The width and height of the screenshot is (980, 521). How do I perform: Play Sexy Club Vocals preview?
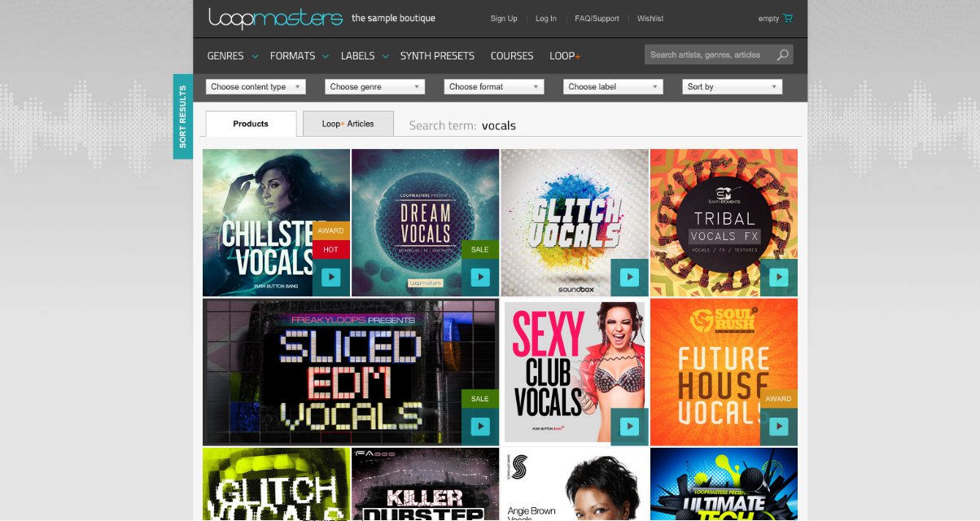click(x=629, y=427)
